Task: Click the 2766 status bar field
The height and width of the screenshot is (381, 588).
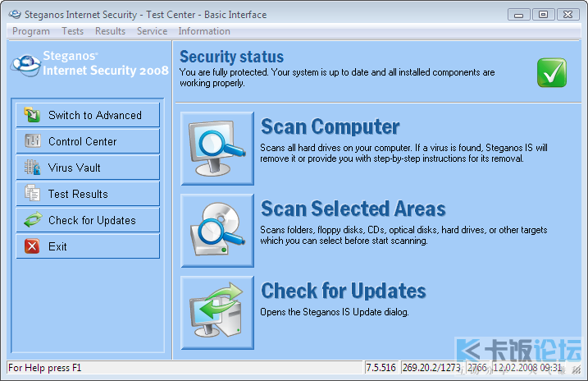Action: [x=477, y=368]
